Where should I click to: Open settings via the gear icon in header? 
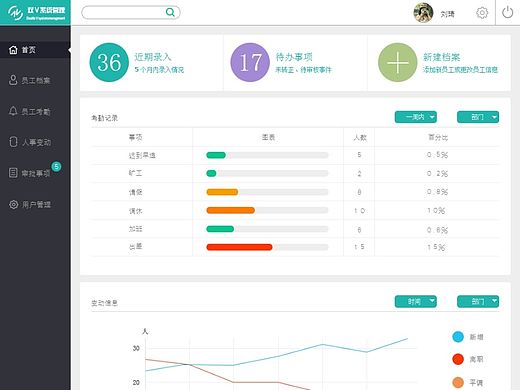click(x=482, y=13)
